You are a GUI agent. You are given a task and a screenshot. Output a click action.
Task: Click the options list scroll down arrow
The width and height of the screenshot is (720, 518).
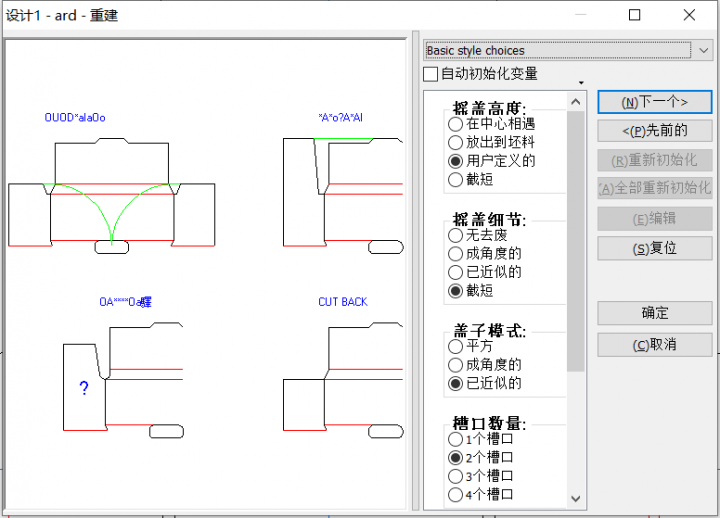(x=576, y=498)
